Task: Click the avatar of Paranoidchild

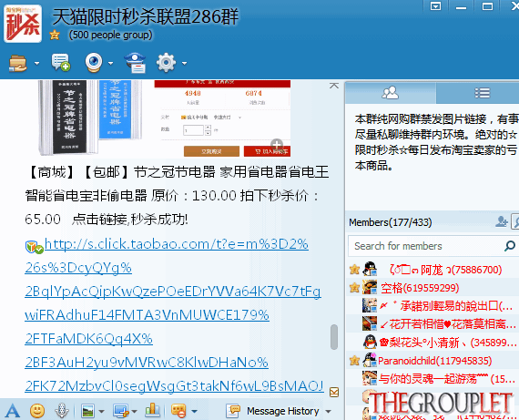Action: click(370, 360)
